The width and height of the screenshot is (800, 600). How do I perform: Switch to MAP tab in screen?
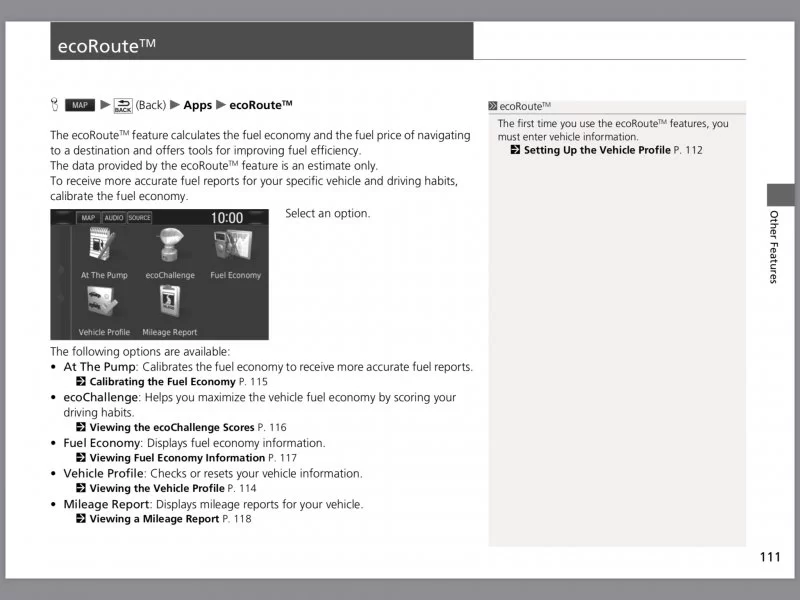coord(88,218)
